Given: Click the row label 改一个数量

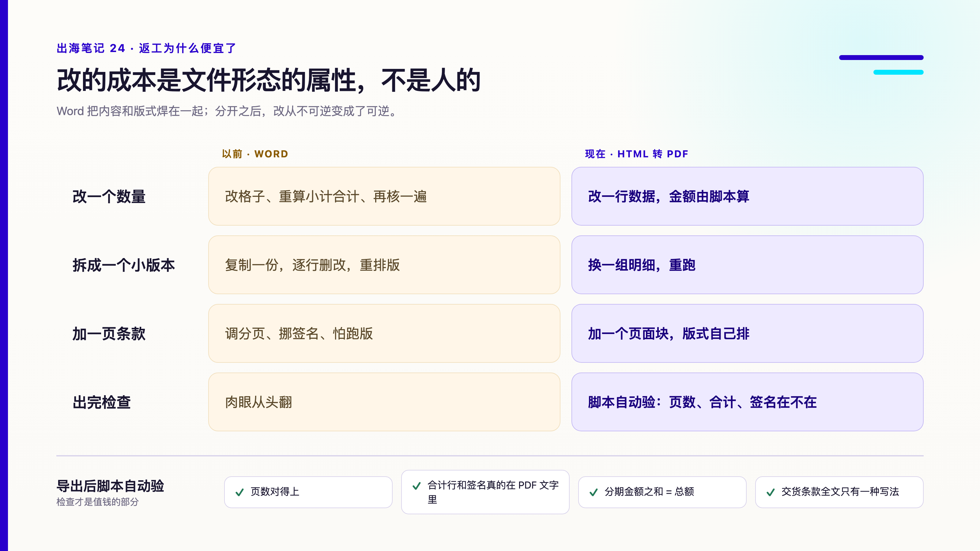Looking at the screenshot, I should tap(109, 197).
